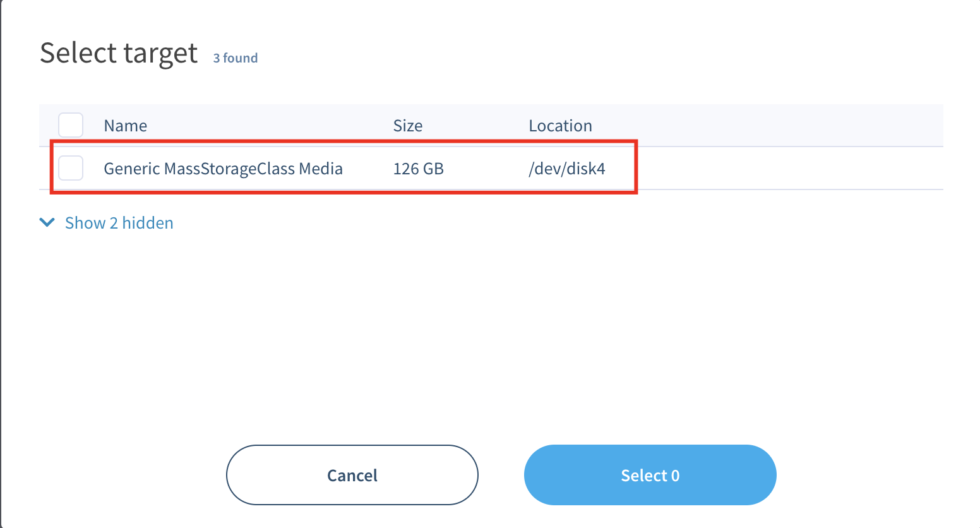Expand the Show 2 hidden drives link
Screen dimensions: 980x528
[119, 223]
